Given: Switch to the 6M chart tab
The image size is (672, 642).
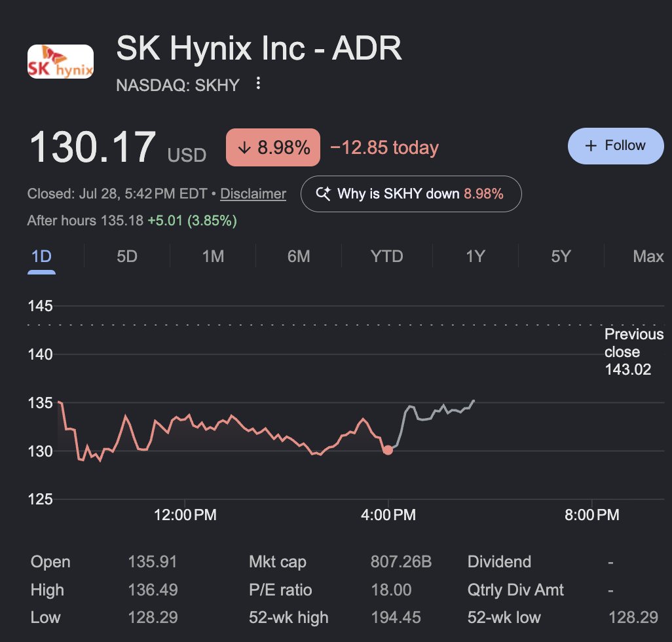Looking at the screenshot, I should coord(299,256).
